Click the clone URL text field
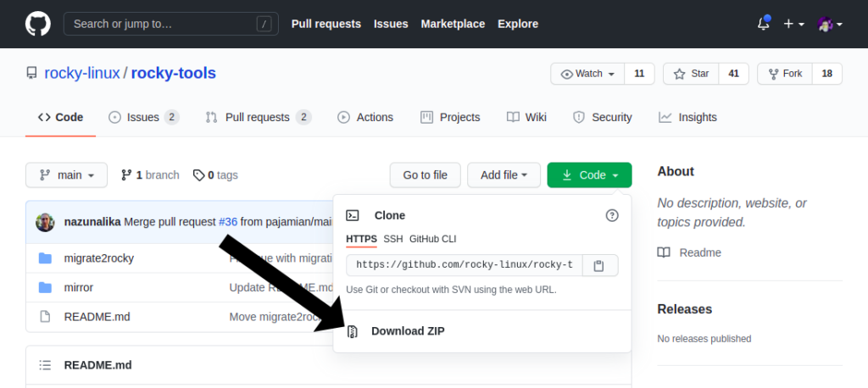Viewport: 868px width, 388px height. (465, 266)
